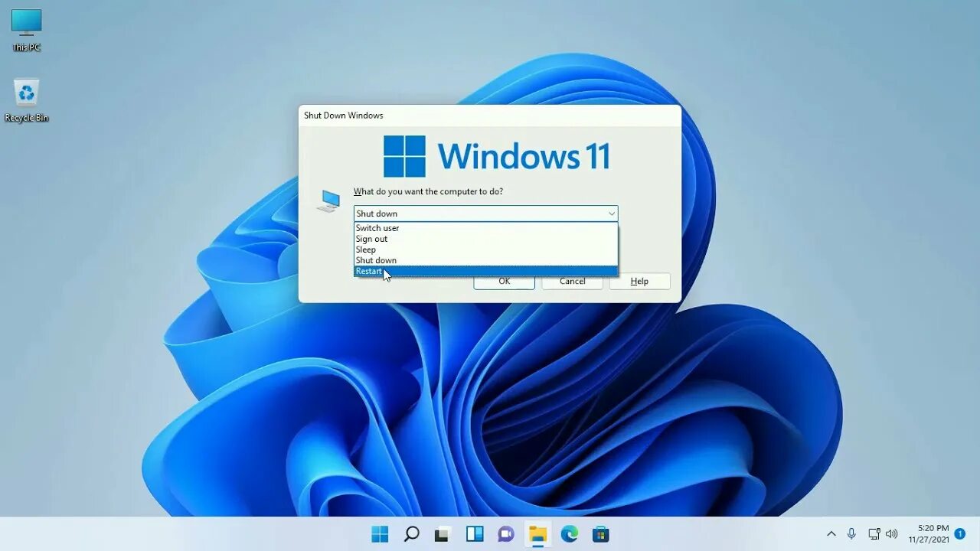Select the Recycle Bin desktop icon
Image resolution: width=980 pixels, height=551 pixels.
pyautogui.click(x=26, y=100)
